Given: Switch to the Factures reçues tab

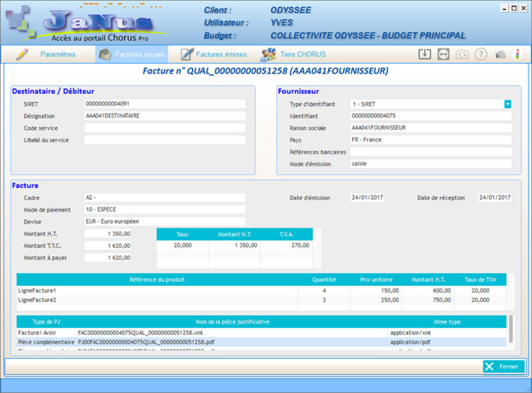Looking at the screenshot, I should 132,54.
